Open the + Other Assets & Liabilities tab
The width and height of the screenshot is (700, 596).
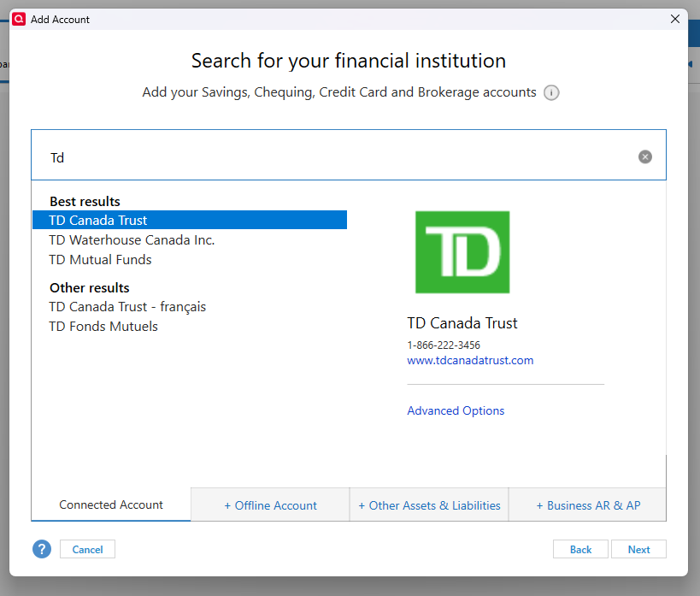tap(429, 505)
